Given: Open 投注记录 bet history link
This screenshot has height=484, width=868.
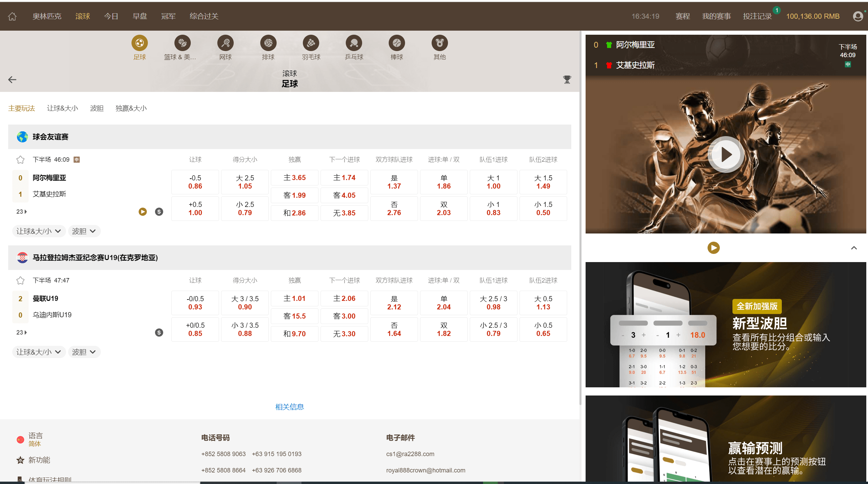Looking at the screenshot, I should (757, 16).
